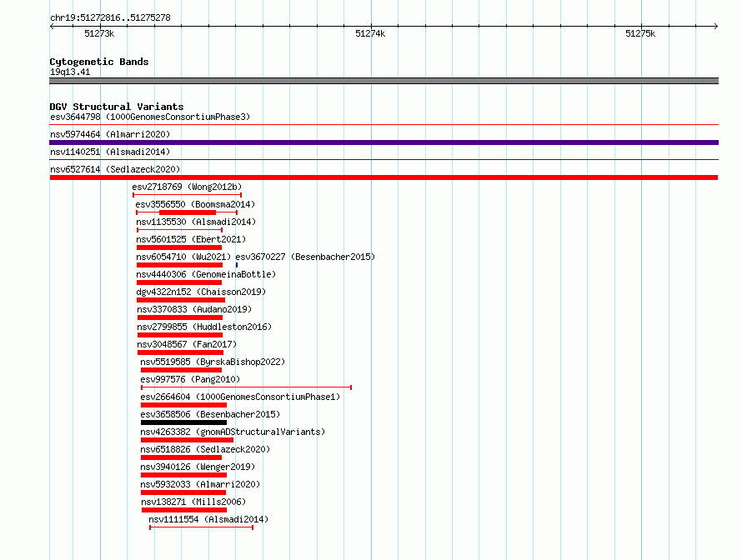Open nsv5601525 (Ebert2021) variant
This screenshot has width=742, height=560.
(x=191, y=239)
